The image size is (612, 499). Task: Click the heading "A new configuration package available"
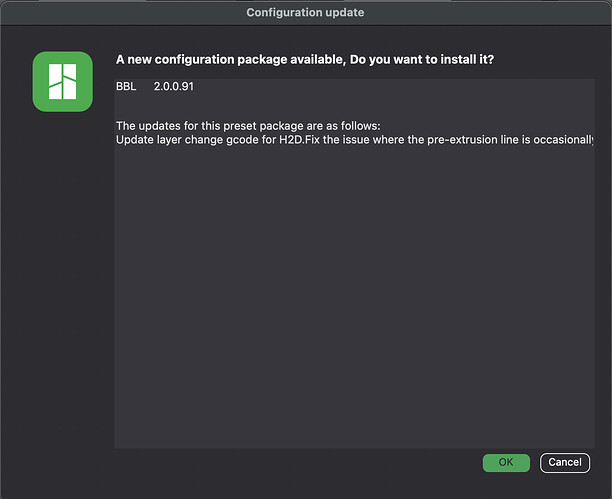tap(231, 60)
